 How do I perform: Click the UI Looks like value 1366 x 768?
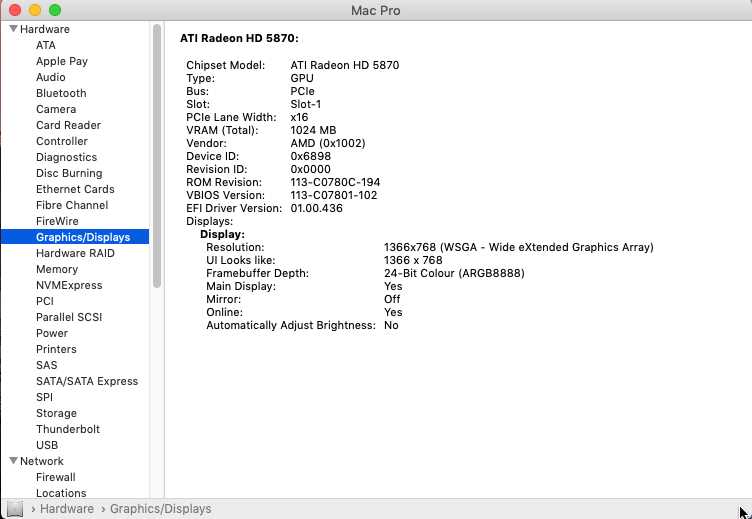pos(413,260)
